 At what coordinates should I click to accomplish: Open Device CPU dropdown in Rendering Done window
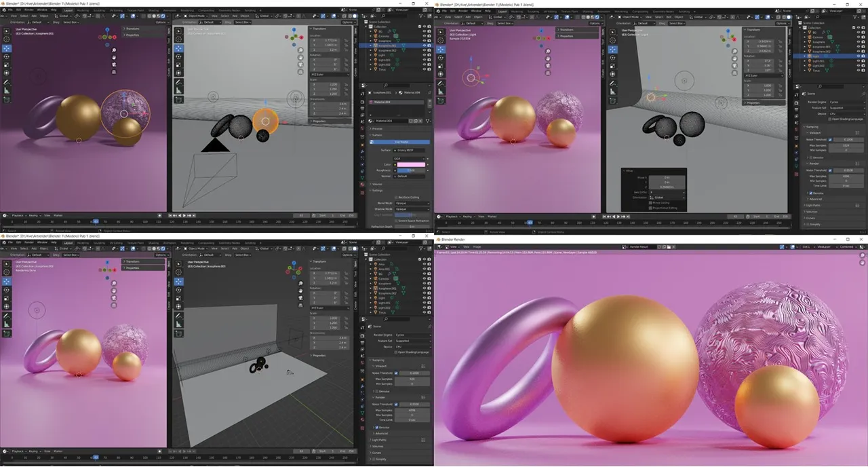(413, 347)
